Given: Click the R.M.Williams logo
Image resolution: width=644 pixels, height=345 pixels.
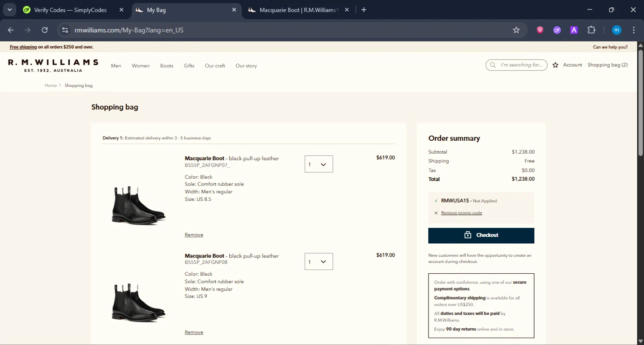Looking at the screenshot, I should (x=53, y=65).
